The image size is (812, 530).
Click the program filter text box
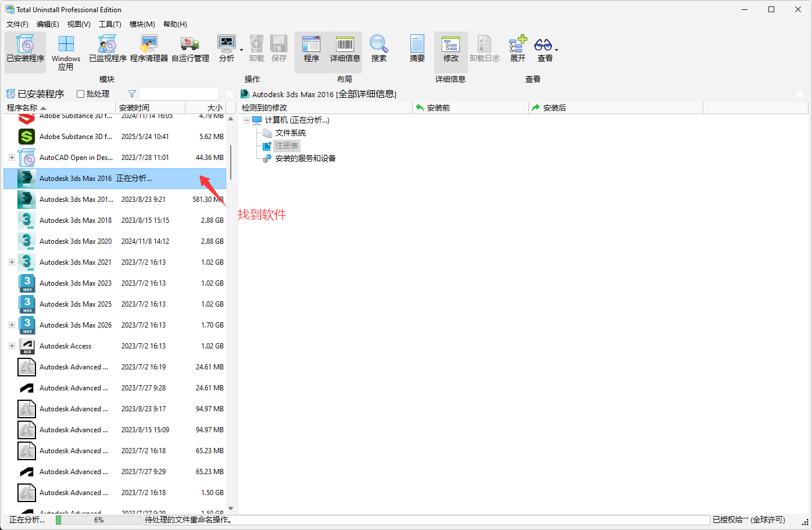179,94
